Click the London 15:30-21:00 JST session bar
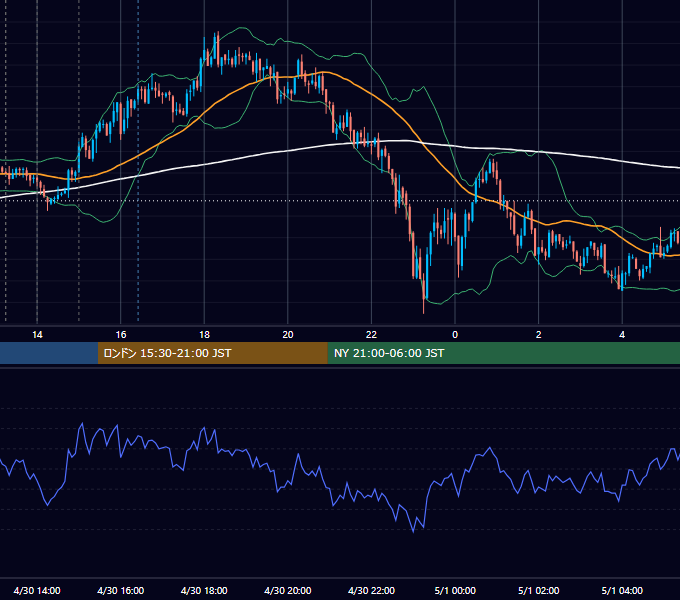The width and height of the screenshot is (680, 600). tap(212, 353)
